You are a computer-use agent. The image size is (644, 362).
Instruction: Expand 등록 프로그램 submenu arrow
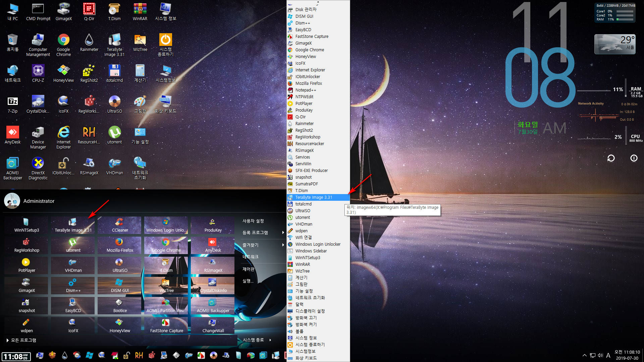pos(283,232)
